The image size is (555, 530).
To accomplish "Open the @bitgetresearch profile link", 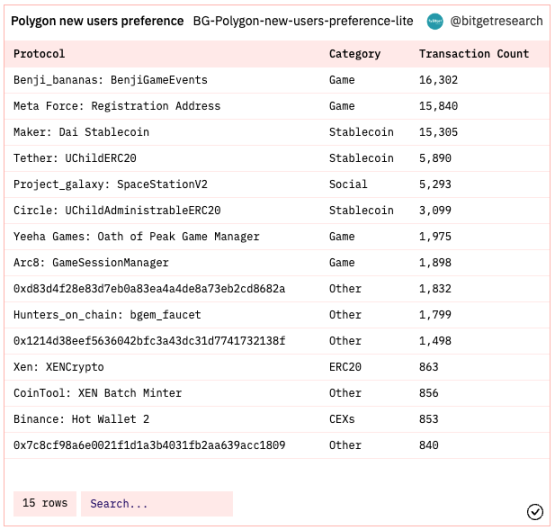I will 496,21.
